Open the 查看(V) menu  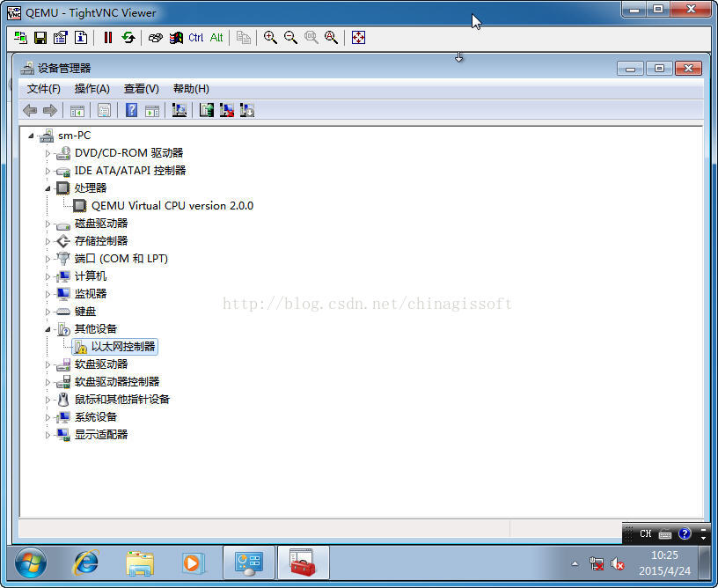(x=141, y=89)
